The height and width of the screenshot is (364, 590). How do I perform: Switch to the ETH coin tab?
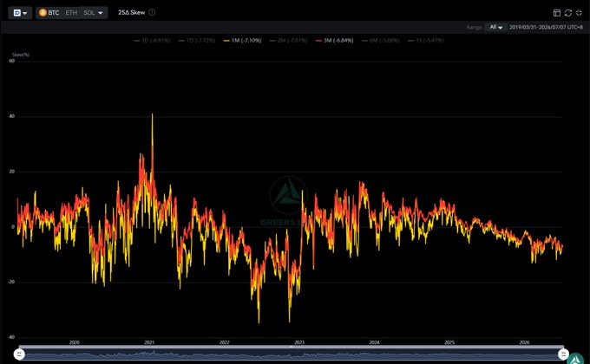[x=71, y=13]
